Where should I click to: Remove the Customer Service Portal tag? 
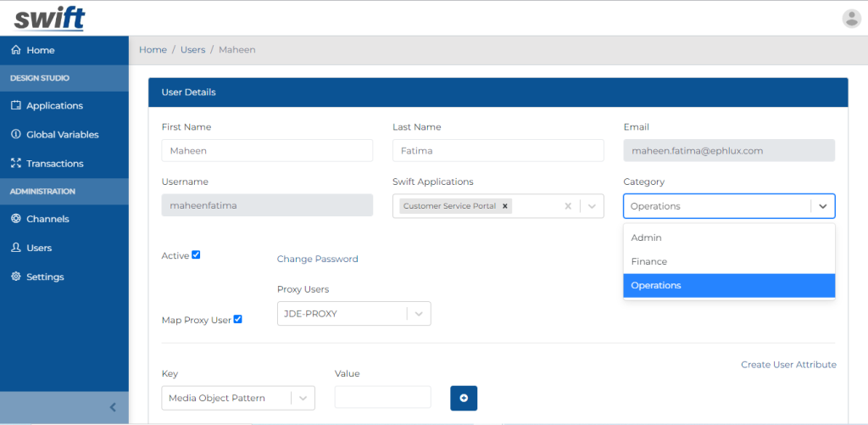[505, 206]
